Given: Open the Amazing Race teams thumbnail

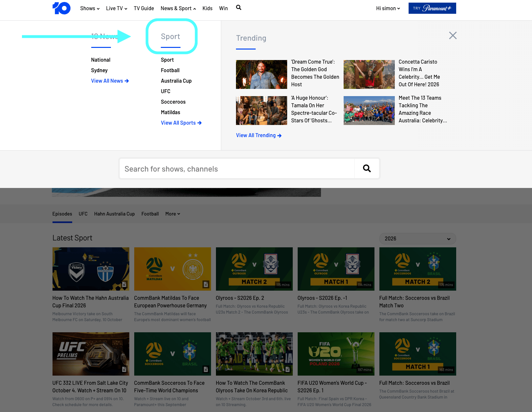Looking at the screenshot, I should (369, 111).
